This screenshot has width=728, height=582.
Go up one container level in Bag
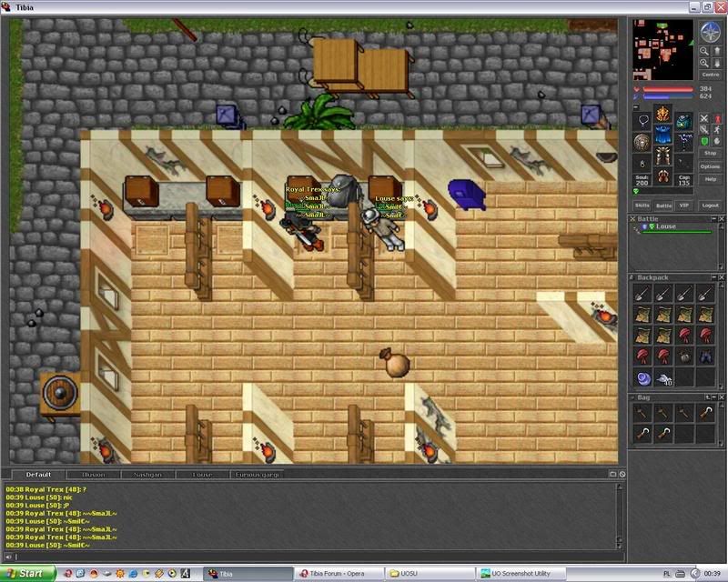pyautogui.click(x=708, y=397)
